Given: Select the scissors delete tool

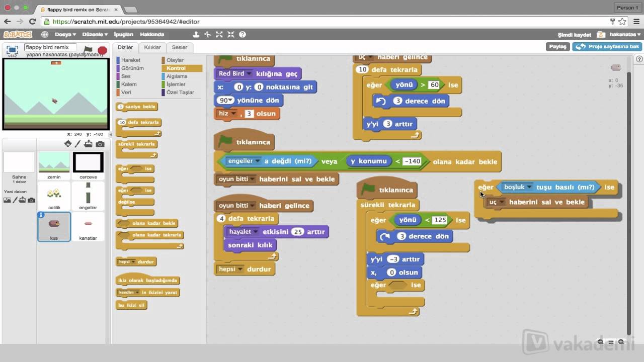Looking at the screenshot, I should click(x=208, y=34).
